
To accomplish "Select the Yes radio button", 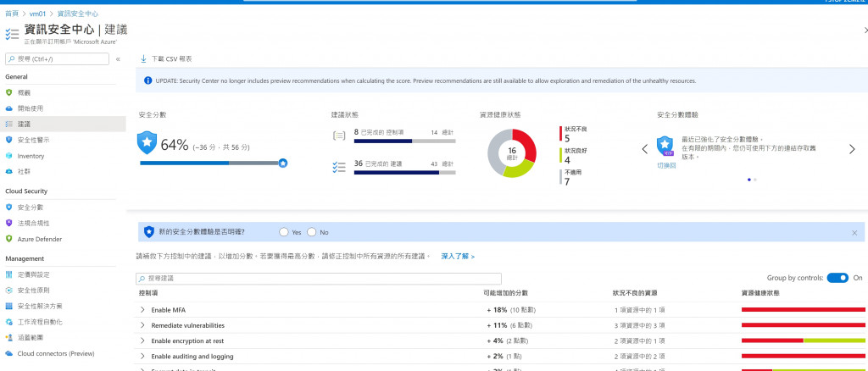I will [x=284, y=232].
